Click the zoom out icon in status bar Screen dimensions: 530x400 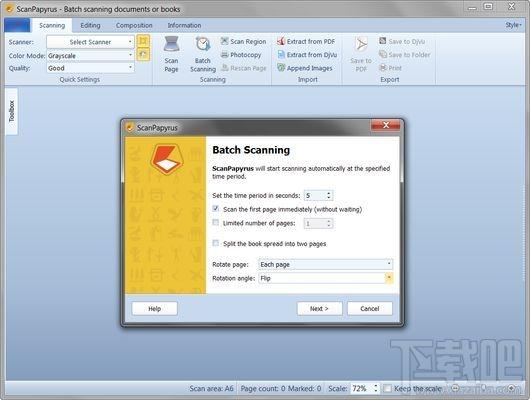tap(455, 389)
